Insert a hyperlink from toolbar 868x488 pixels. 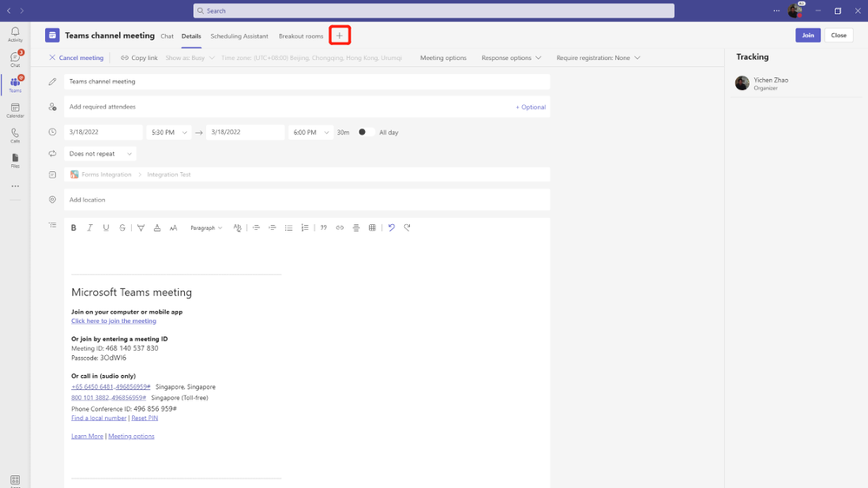point(340,228)
